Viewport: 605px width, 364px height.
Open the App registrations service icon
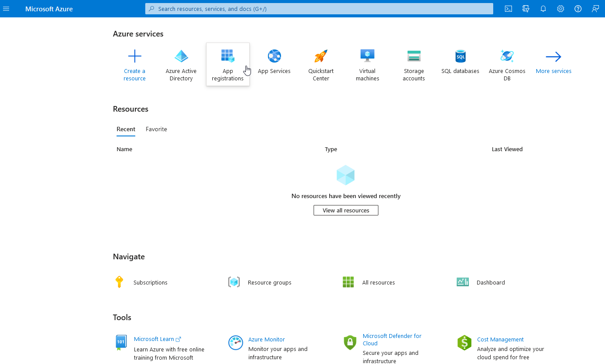228,56
